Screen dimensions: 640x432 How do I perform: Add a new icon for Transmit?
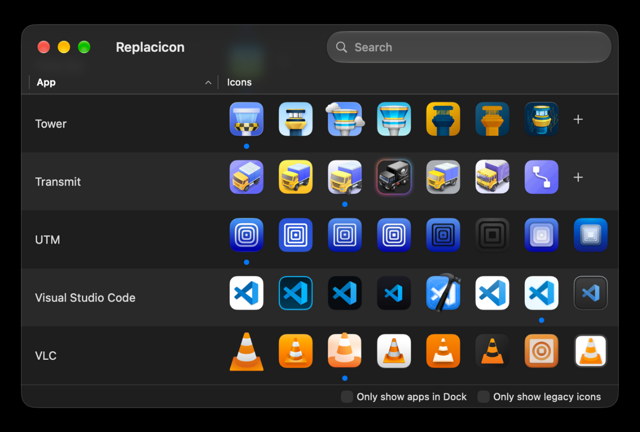coord(578,177)
